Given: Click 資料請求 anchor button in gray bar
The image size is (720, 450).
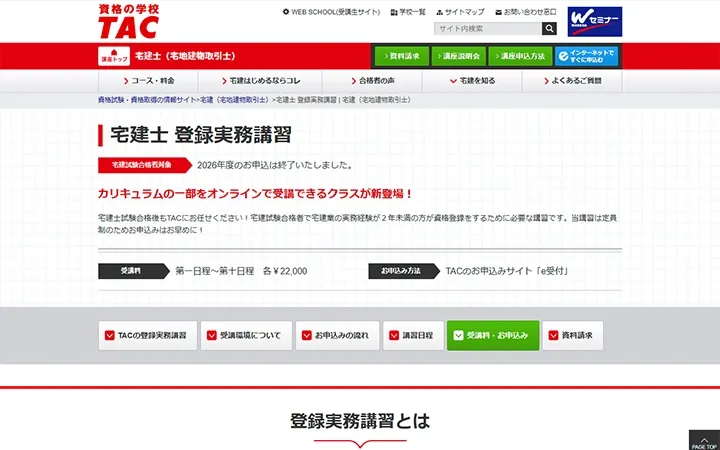Looking at the screenshot, I should coord(573,336).
